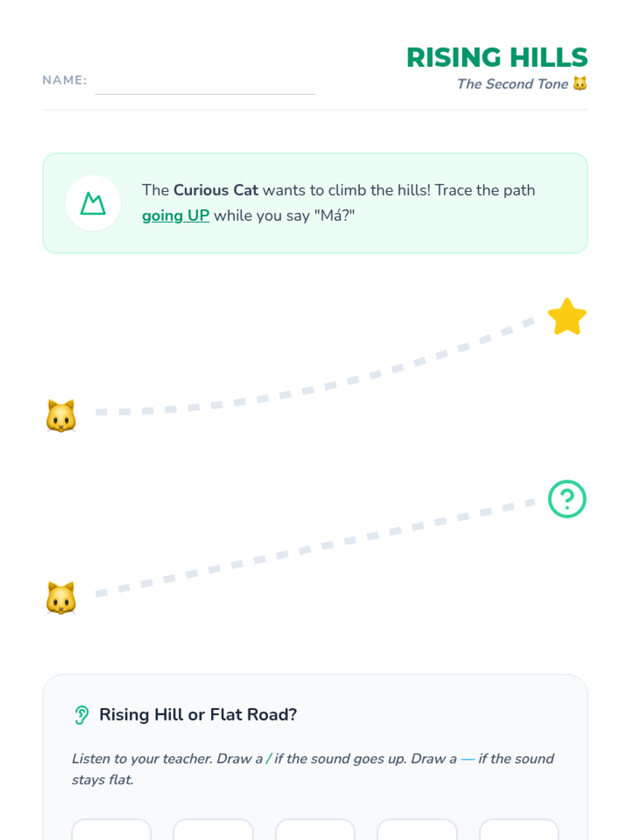Click the RISING HILLS title

[497, 57]
